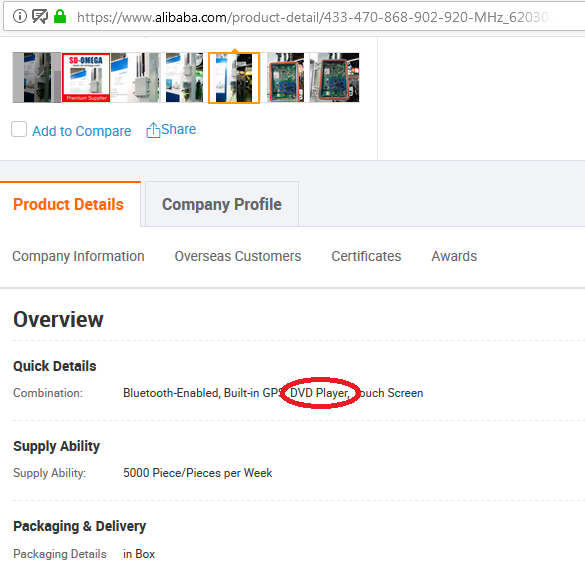The height and width of the screenshot is (565, 585).
Task: Click the site information icon in address bar
Action: (20, 16)
